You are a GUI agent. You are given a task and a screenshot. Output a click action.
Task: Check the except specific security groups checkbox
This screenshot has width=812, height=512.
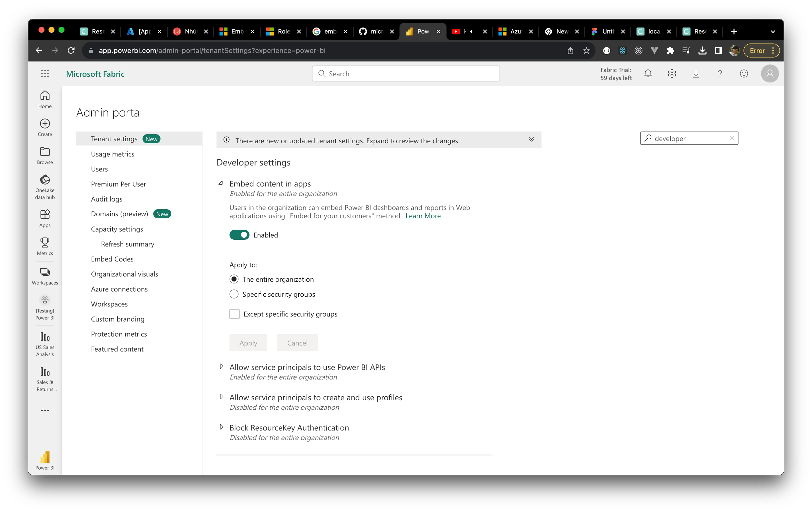[x=234, y=314]
